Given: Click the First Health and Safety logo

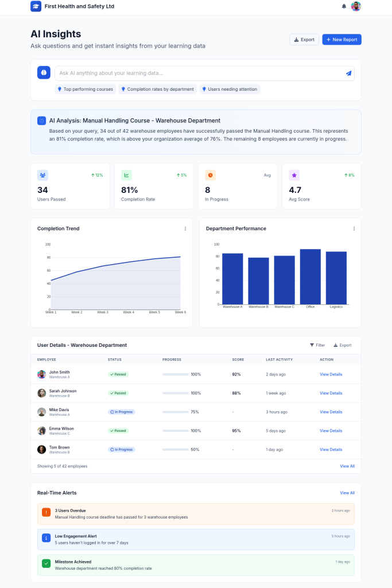Looking at the screenshot, I should 36,6.
